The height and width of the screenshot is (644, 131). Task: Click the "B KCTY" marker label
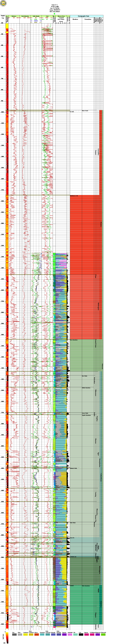72,538
